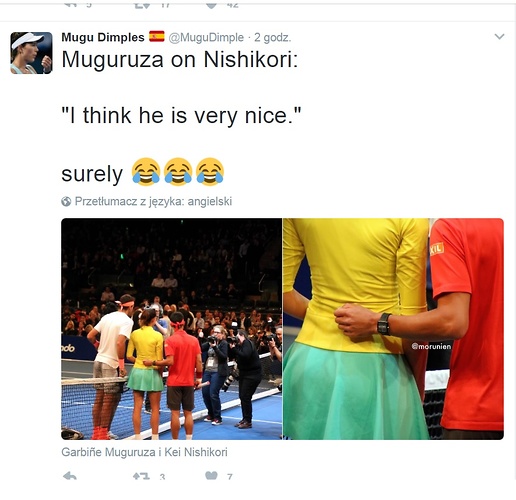The image size is (516, 500).
Task: Open the @MuguDimple handle link
Action: [x=206, y=37]
